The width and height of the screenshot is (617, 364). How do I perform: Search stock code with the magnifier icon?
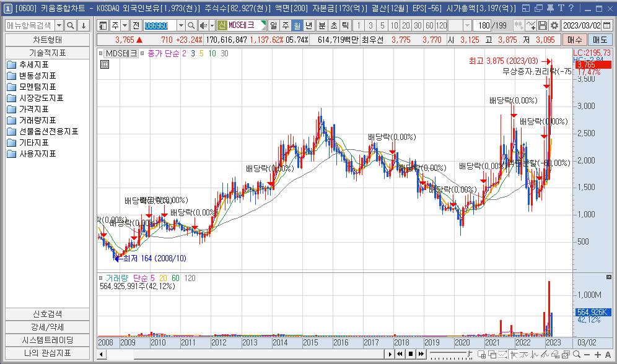191,26
